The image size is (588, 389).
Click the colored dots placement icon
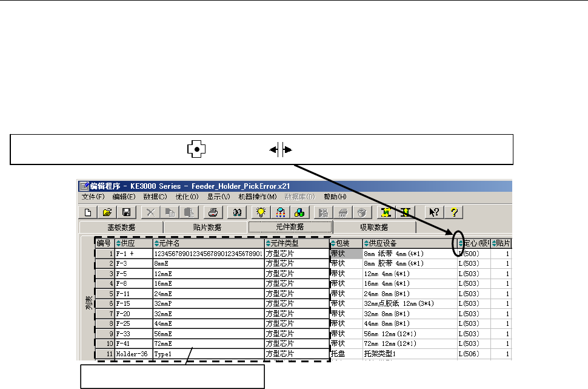coord(281,212)
